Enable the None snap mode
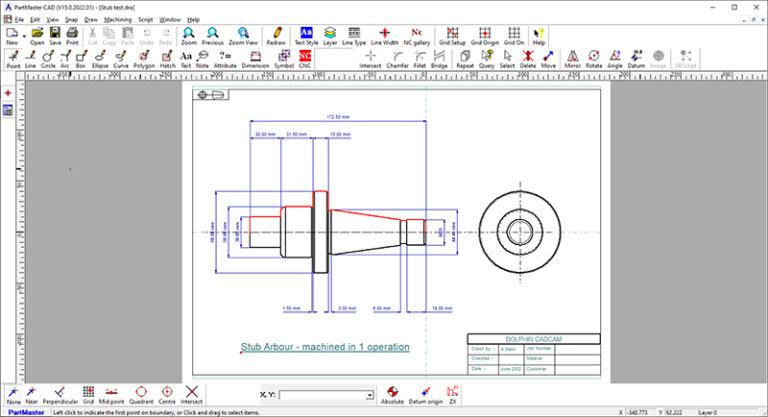Screen dimensions: 768x417 tap(14, 395)
